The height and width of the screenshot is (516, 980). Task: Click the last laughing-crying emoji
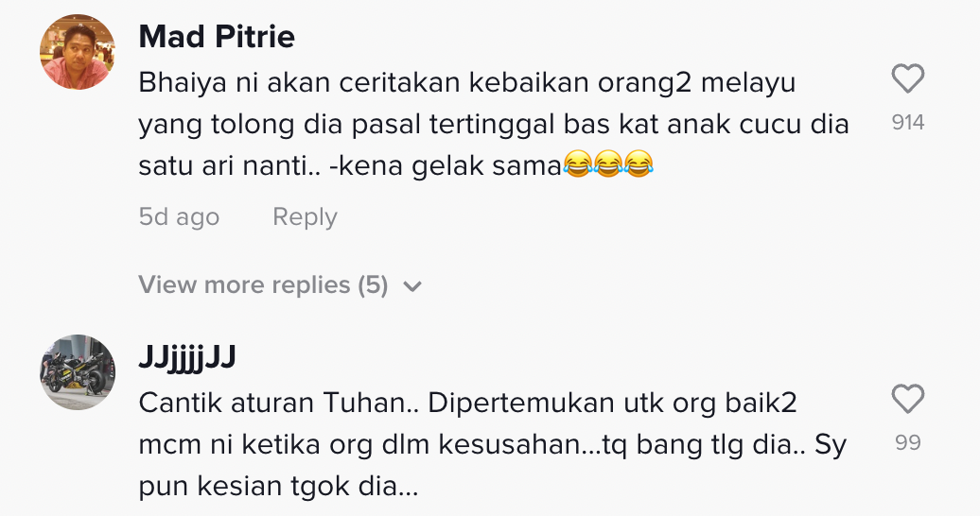639,166
